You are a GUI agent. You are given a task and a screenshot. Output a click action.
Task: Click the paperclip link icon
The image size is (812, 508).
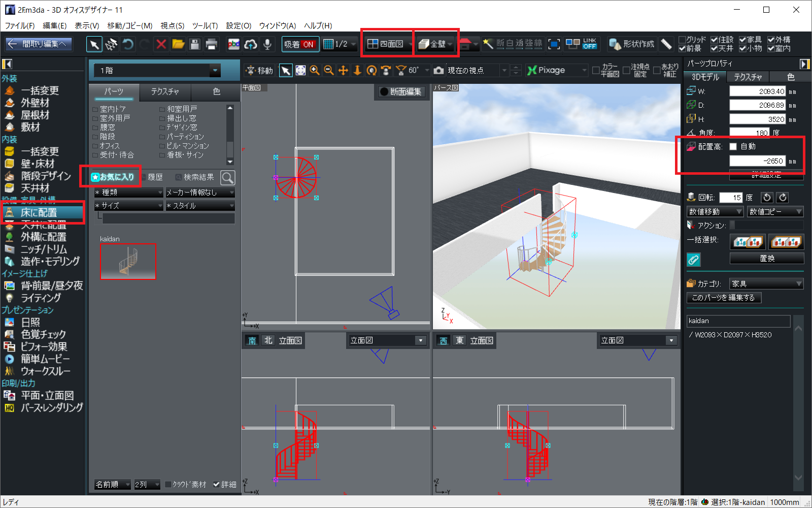[x=693, y=260]
